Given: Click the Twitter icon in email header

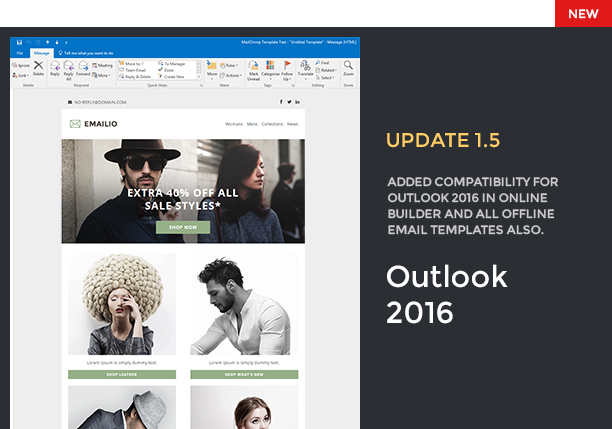Looking at the screenshot, I should 289,102.
